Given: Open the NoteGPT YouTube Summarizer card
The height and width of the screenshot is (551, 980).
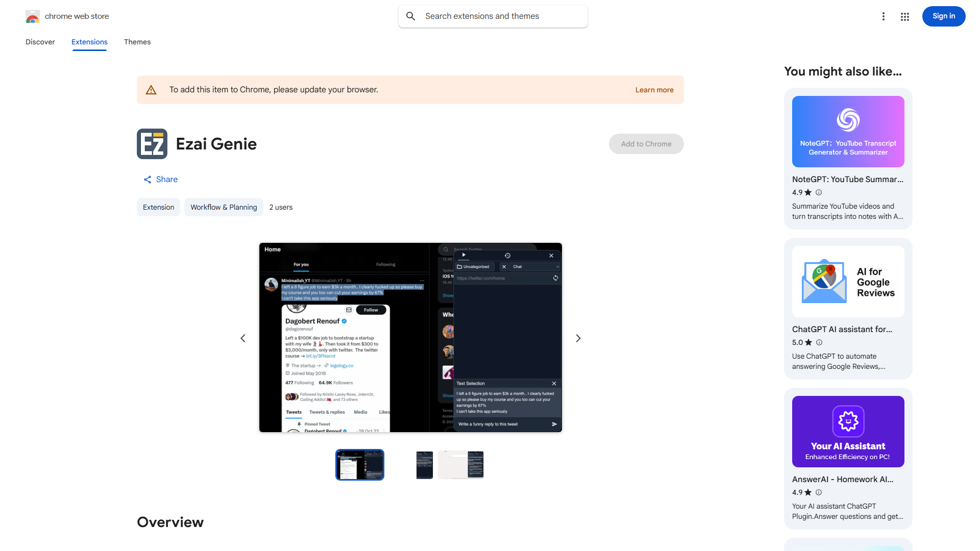Looking at the screenshot, I should [848, 159].
